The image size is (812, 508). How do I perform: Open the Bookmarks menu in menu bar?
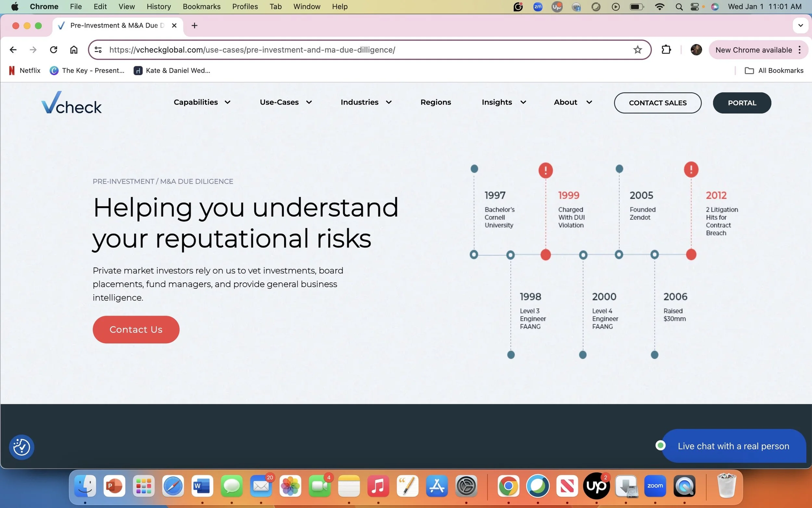coord(201,7)
